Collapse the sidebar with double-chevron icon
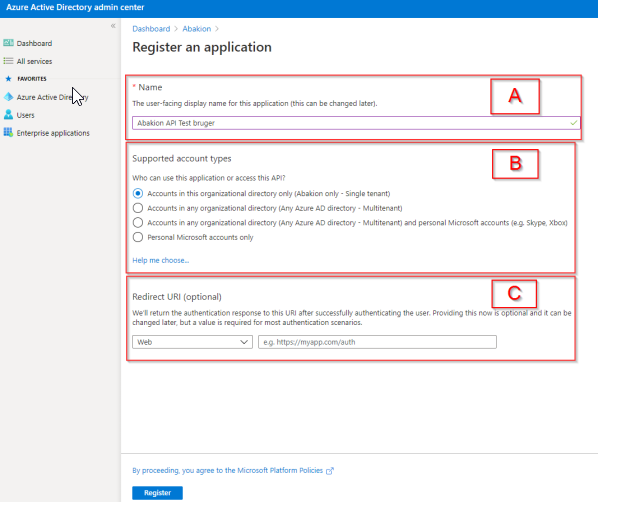This screenshot has height=512, width=622. click(112, 25)
